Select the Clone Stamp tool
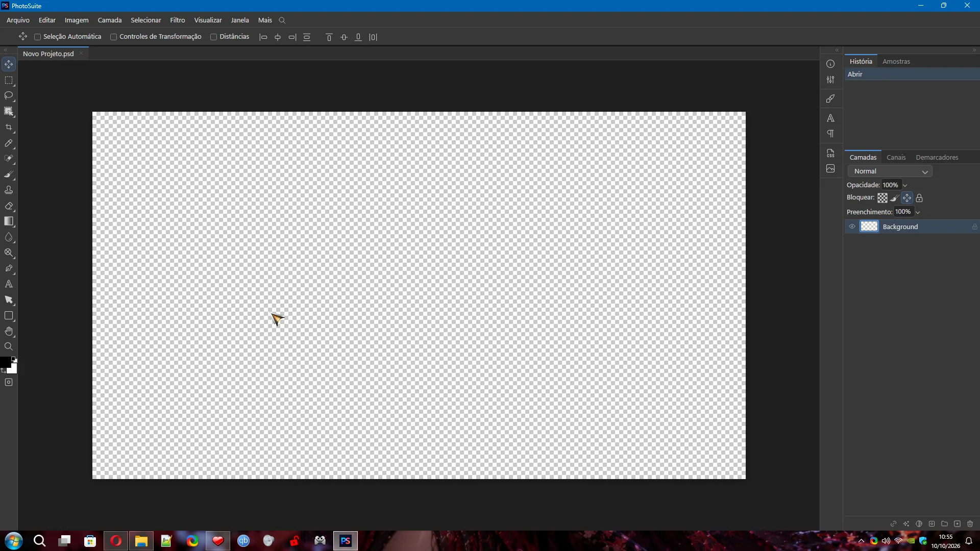 pyautogui.click(x=9, y=190)
